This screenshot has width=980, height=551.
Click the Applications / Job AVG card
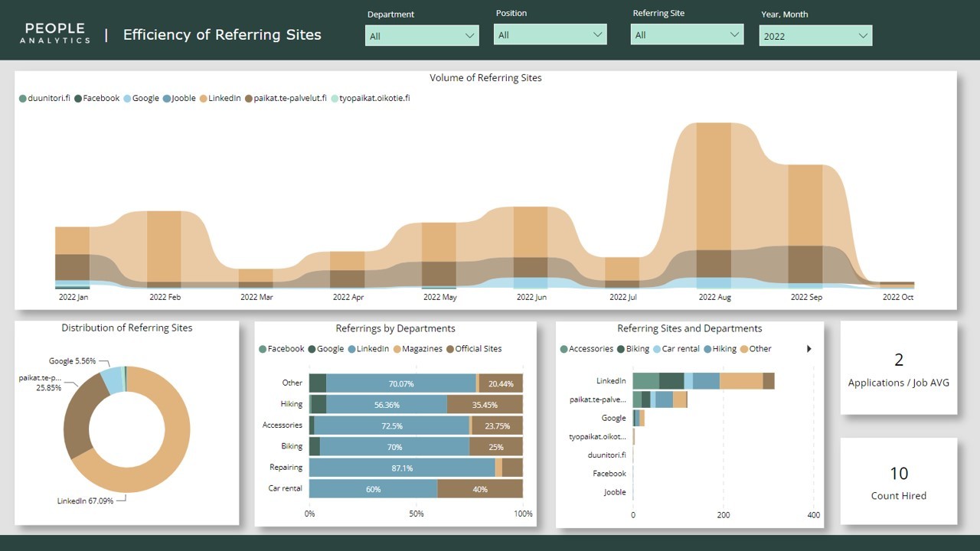click(899, 369)
